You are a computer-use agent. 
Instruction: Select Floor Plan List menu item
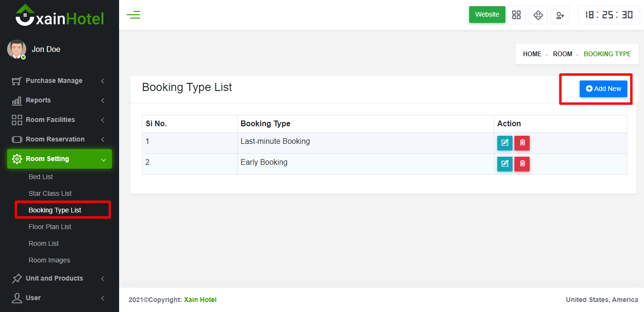tap(50, 227)
